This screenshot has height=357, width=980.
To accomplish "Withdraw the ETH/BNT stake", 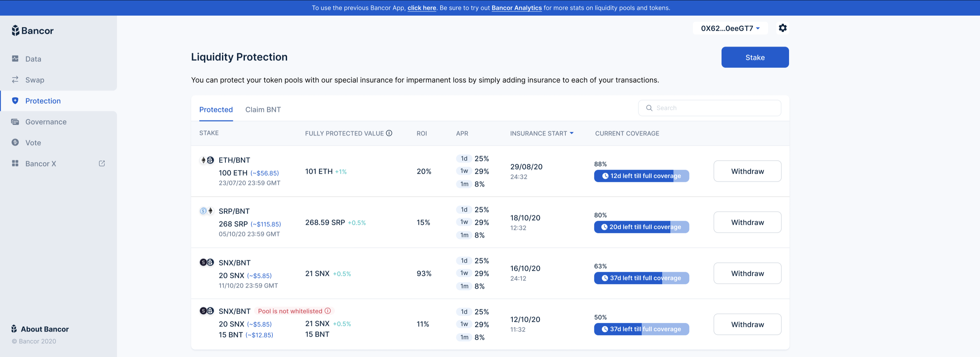I will (747, 171).
